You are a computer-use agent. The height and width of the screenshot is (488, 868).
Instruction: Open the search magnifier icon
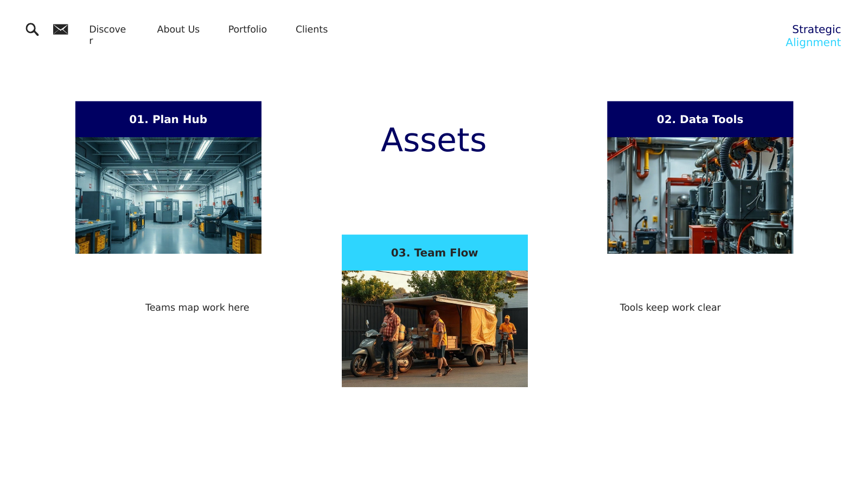click(x=32, y=29)
